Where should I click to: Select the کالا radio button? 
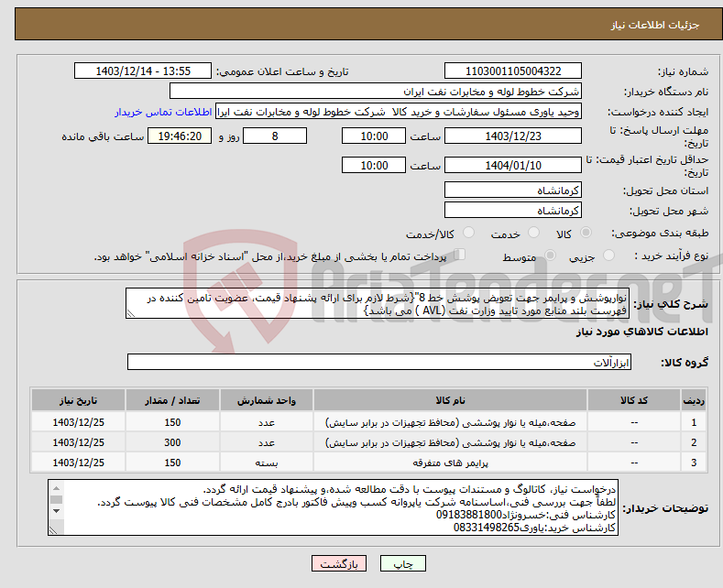(x=586, y=234)
